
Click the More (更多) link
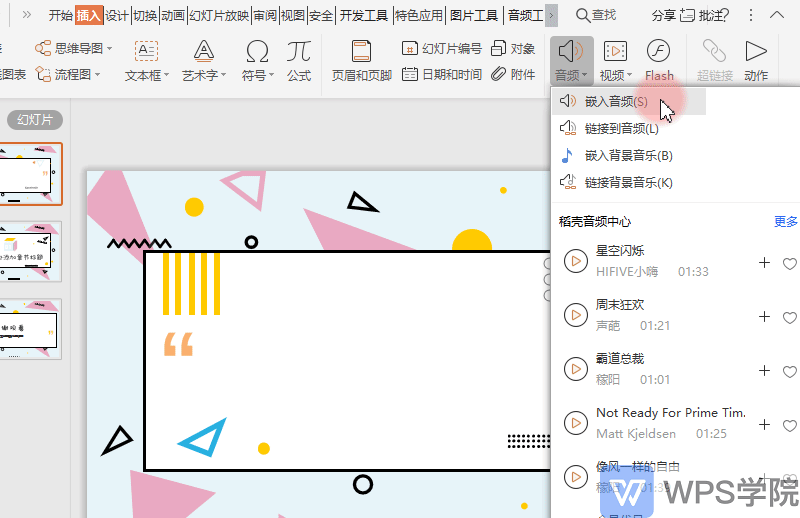coord(785,221)
